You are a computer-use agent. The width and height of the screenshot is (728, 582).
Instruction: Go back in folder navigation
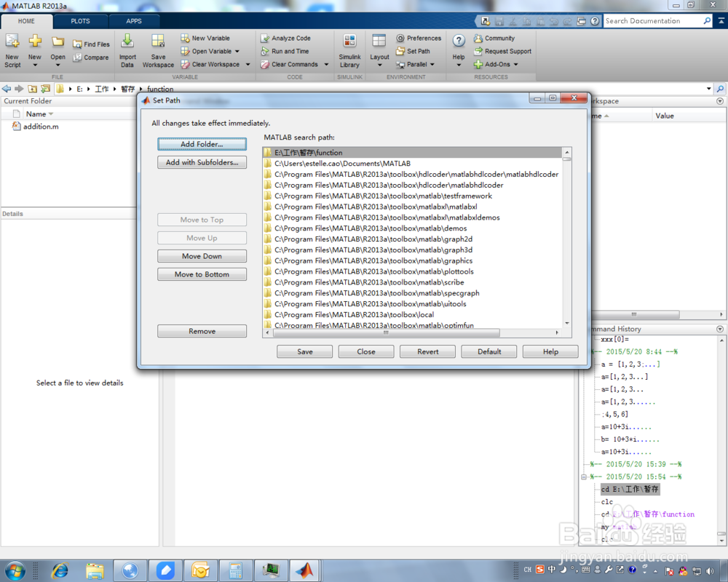(7, 89)
